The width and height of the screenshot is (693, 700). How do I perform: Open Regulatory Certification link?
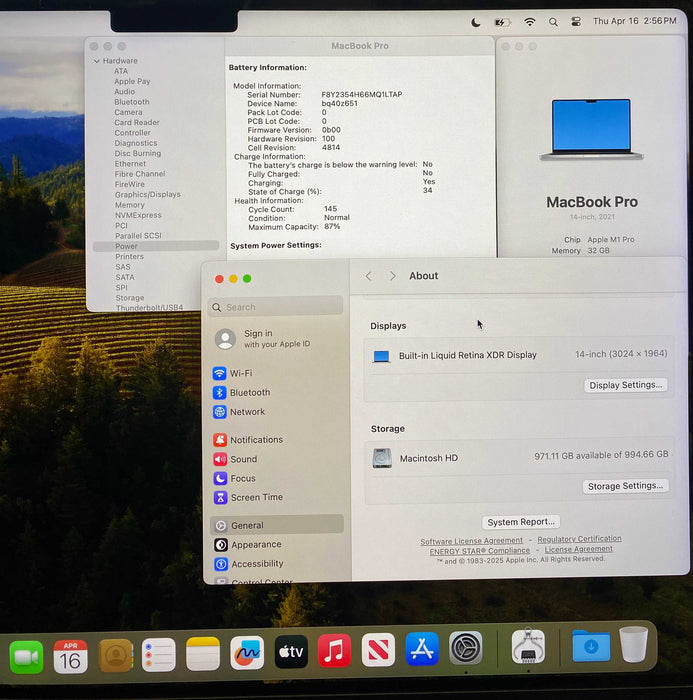tap(579, 539)
